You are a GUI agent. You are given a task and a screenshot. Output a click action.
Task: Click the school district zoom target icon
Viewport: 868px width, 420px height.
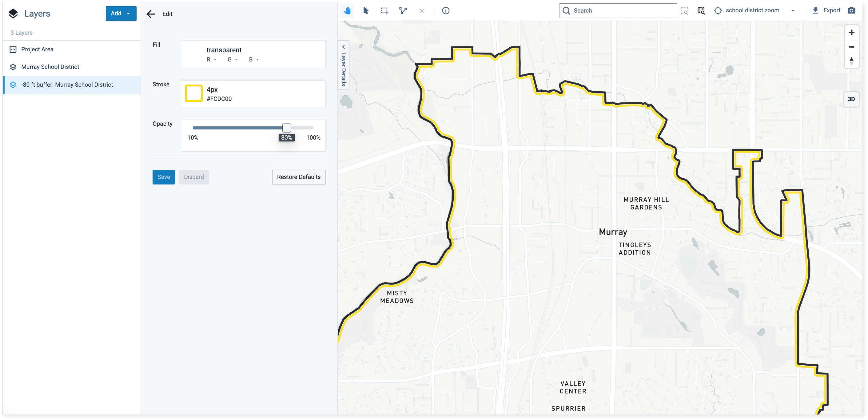point(718,11)
